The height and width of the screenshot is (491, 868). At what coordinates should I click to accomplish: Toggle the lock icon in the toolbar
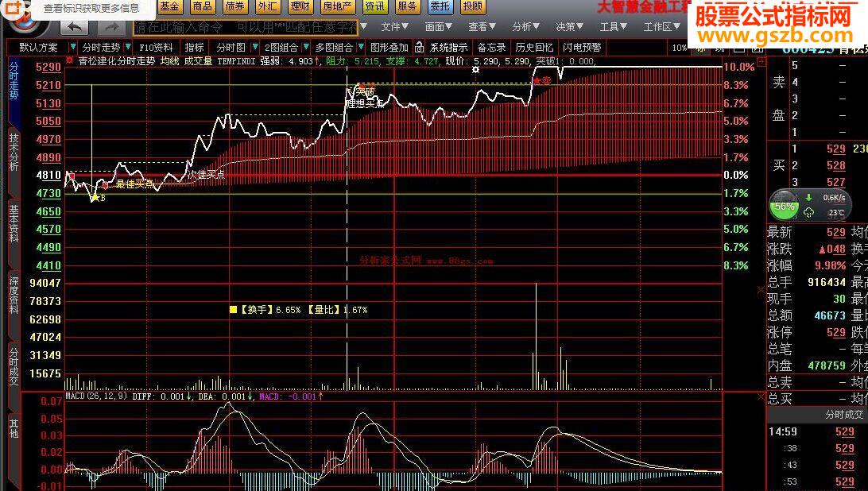click(419, 47)
